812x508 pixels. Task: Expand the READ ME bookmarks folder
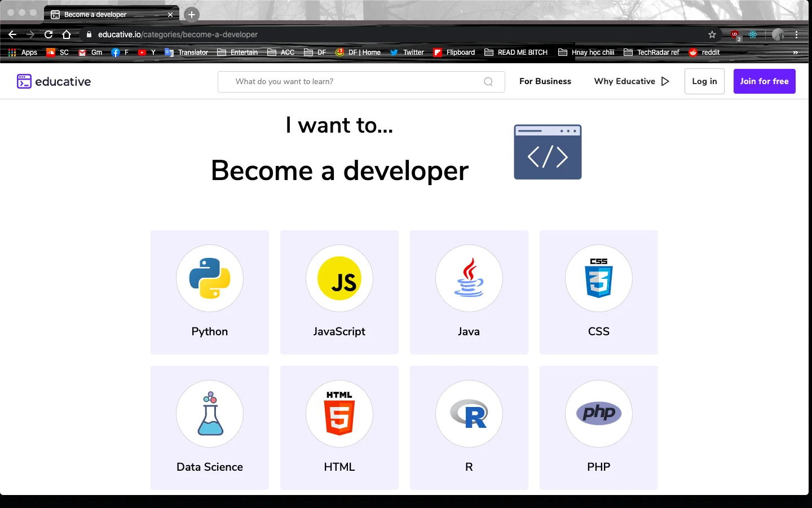(516, 52)
